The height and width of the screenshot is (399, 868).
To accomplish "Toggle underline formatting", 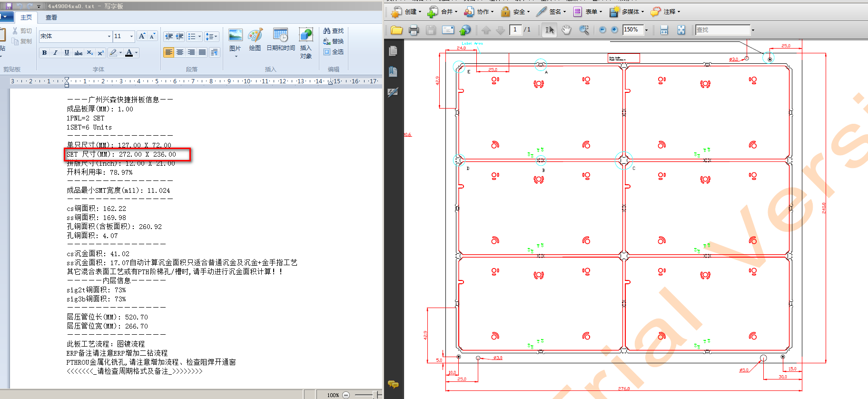I will [x=67, y=53].
